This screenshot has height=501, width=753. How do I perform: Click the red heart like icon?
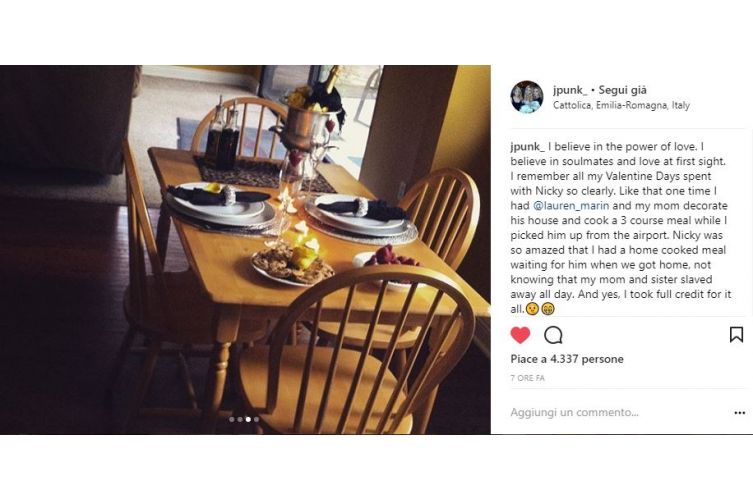(x=520, y=335)
